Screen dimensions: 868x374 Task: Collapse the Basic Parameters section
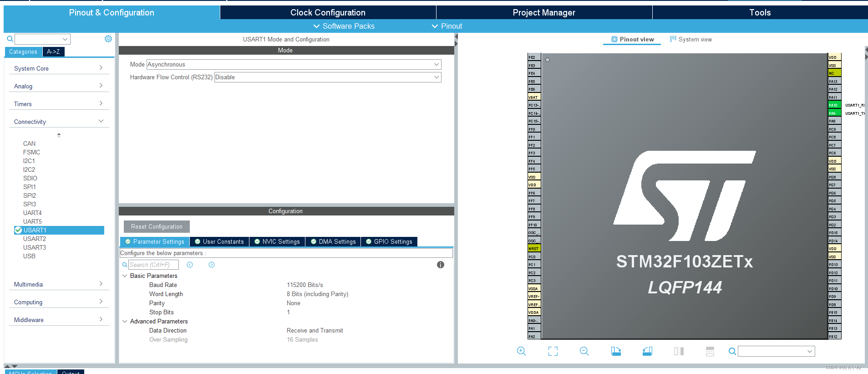[x=125, y=276]
